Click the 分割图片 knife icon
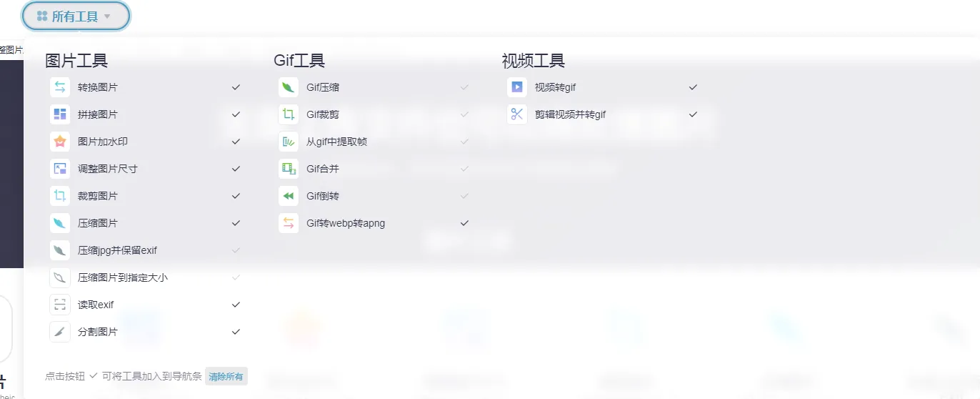 [x=60, y=332]
